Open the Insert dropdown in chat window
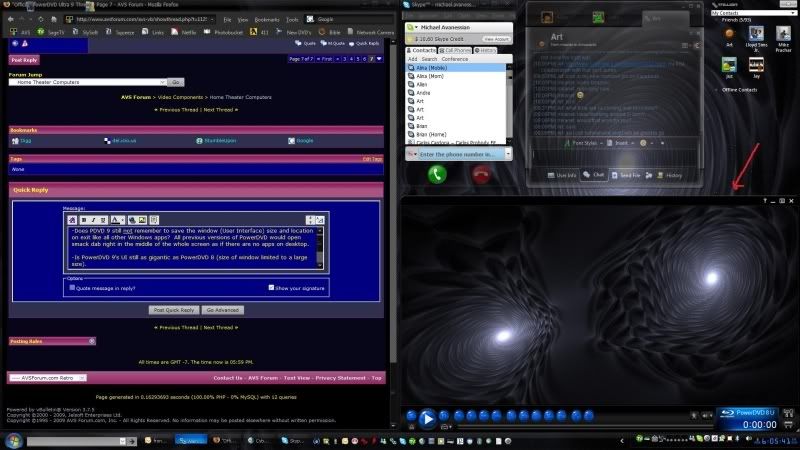This screenshot has width=800, height=450. click(x=620, y=143)
